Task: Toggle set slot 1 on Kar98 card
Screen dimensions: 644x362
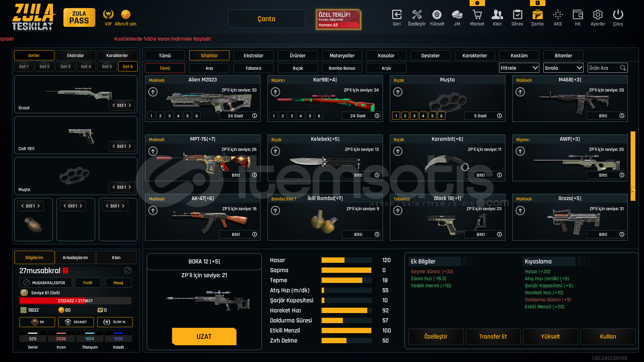Action: [x=274, y=116]
